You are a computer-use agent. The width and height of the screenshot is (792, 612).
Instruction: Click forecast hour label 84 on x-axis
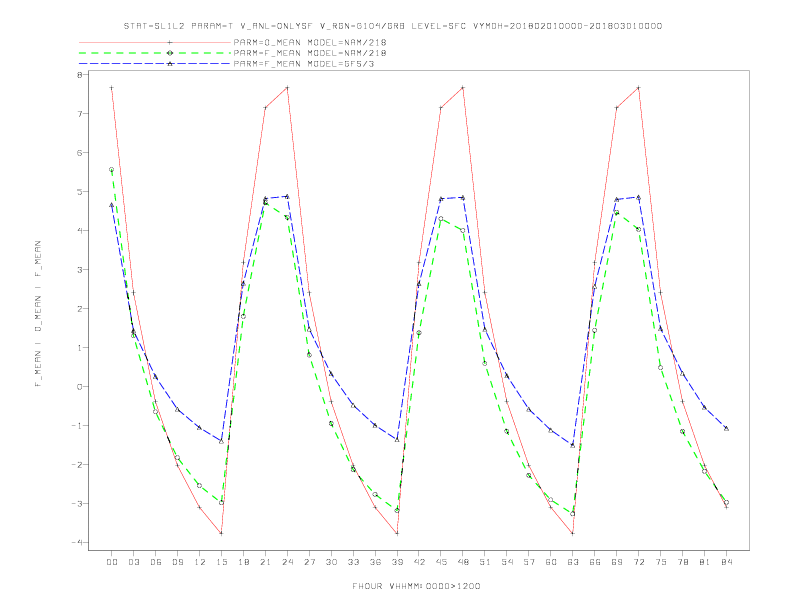pyautogui.click(x=726, y=562)
